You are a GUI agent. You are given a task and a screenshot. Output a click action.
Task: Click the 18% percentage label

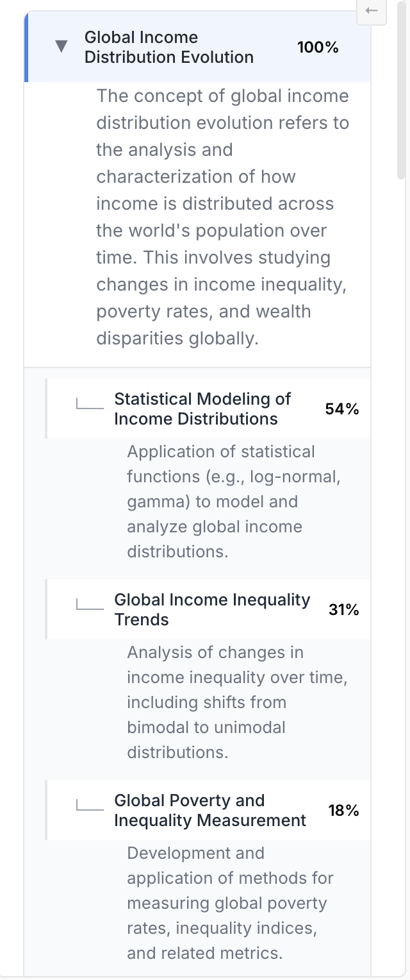click(343, 811)
